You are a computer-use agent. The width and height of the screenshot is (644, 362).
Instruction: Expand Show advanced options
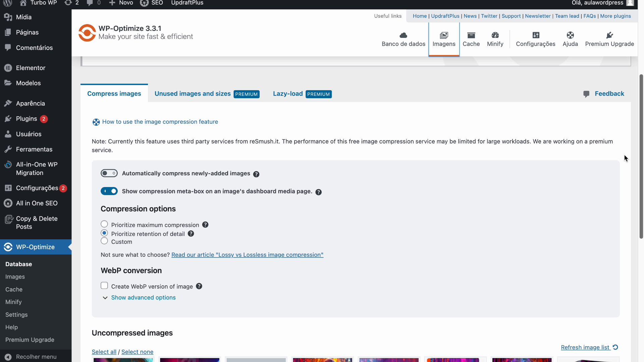click(143, 298)
